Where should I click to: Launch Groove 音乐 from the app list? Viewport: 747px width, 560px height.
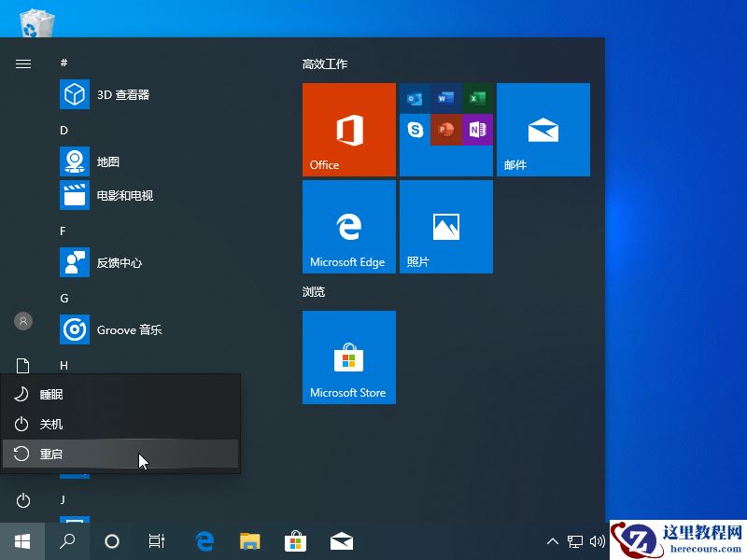coord(129,329)
